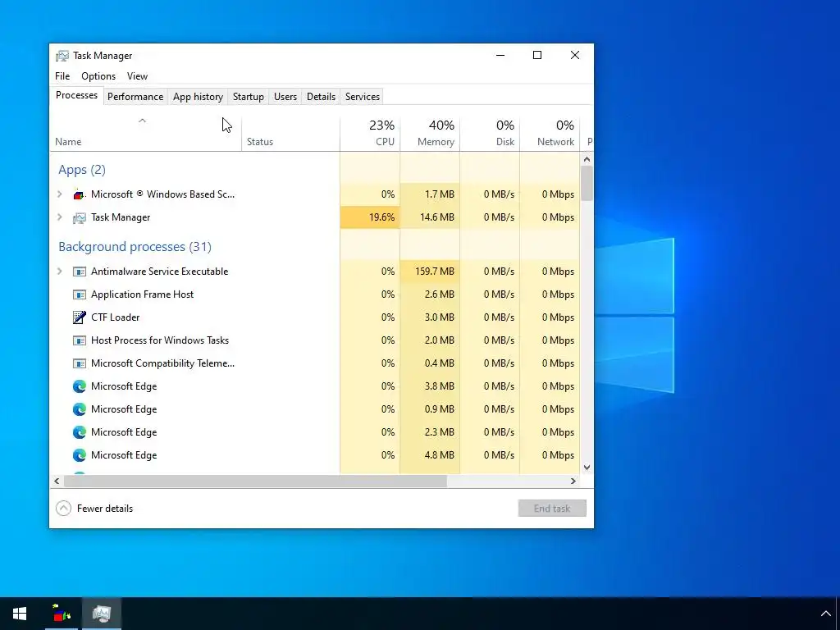Click the Application Frame Host icon
This screenshot has height=630, width=840.
[80, 294]
